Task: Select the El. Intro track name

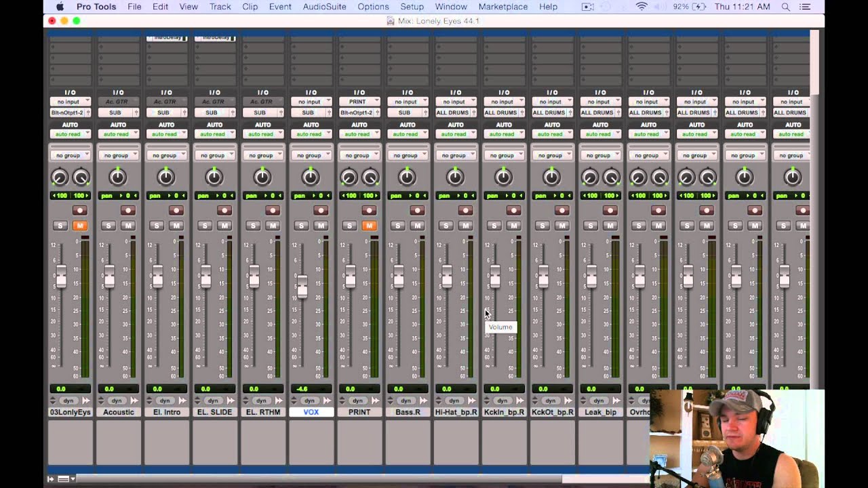Action: [166, 412]
